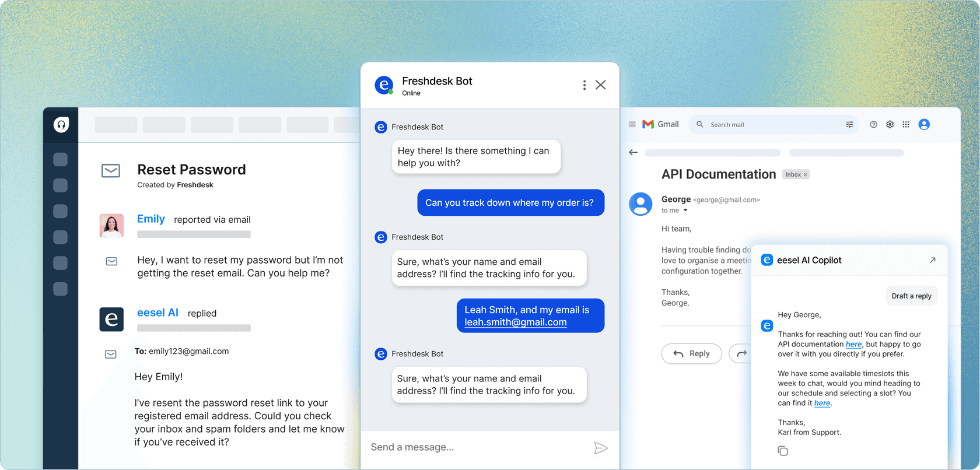980x470 pixels.
Task: Click the eesel AI responder name link
Action: click(x=157, y=313)
